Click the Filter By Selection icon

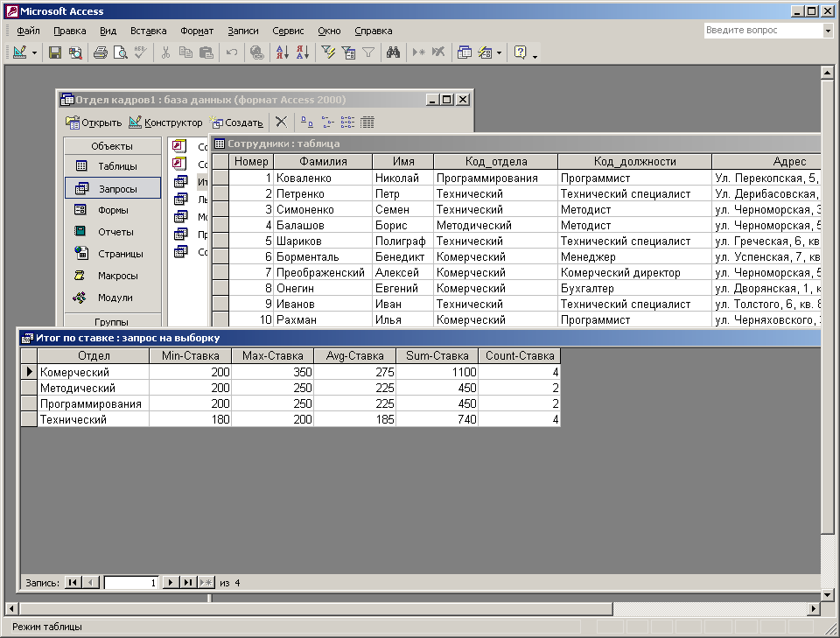pos(328,53)
